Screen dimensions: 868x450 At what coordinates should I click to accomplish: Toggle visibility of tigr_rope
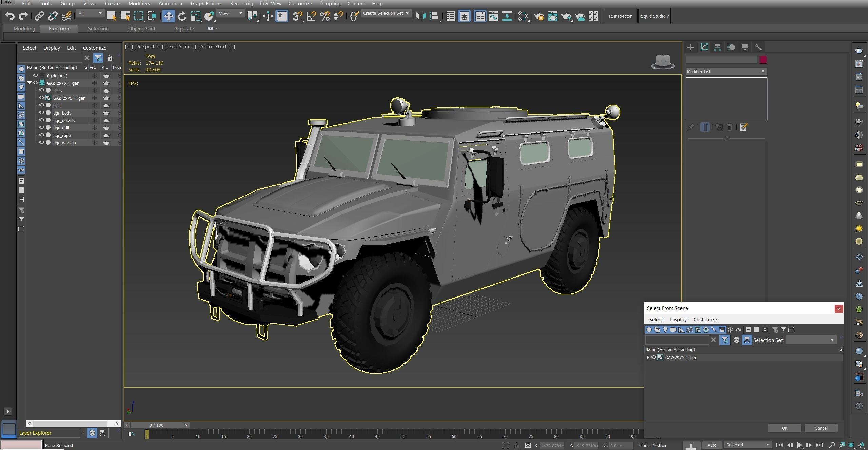click(x=41, y=135)
